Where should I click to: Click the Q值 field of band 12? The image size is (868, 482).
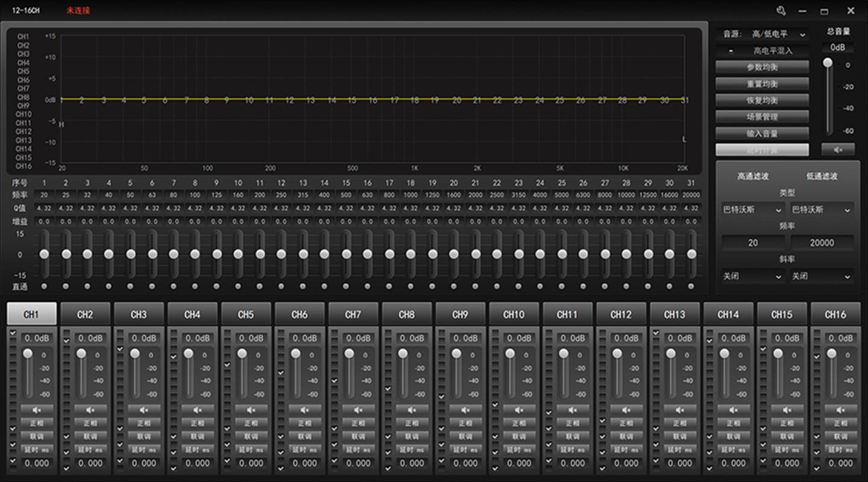[281, 208]
